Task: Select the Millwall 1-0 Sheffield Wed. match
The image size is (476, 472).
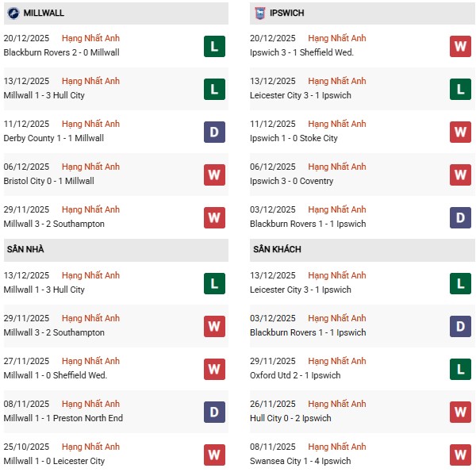Action: (55, 375)
